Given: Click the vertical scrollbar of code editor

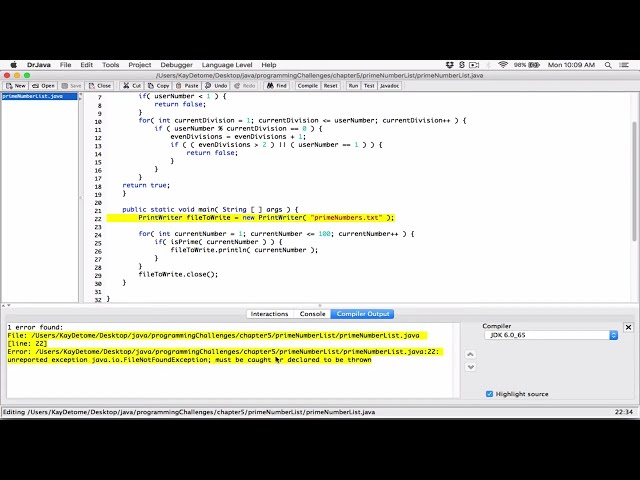Looking at the screenshot, I should pos(634,181).
